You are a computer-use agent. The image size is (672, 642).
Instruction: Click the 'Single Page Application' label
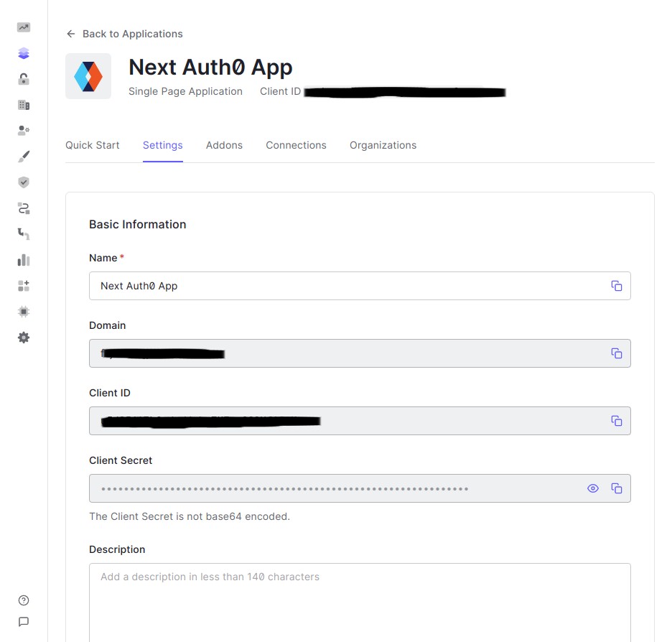pyautogui.click(x=185, y=91)
